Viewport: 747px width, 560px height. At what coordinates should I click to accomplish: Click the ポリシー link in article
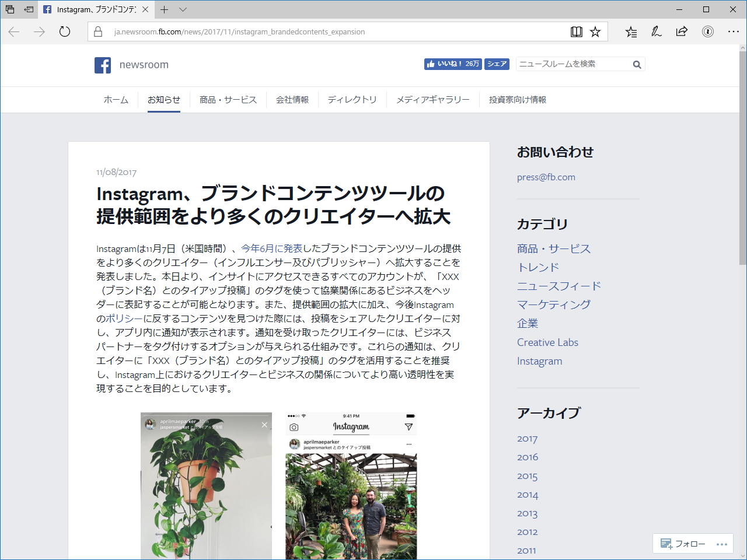point(124,318)
